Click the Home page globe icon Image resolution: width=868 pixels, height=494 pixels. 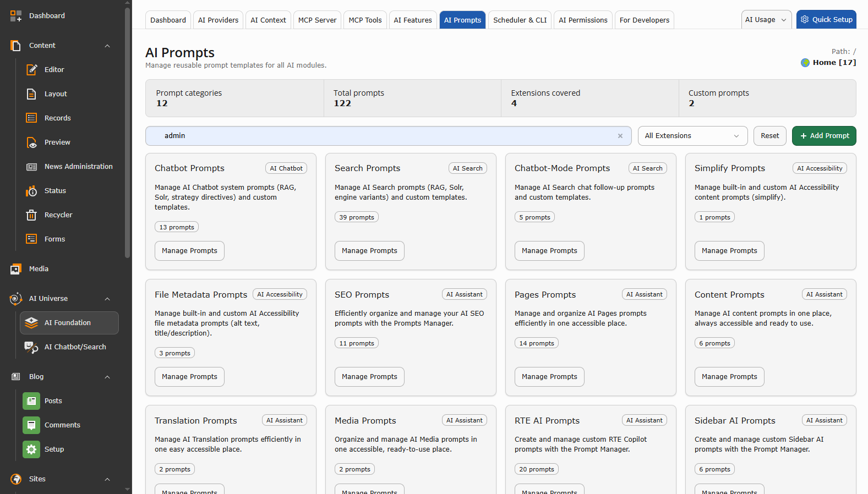point(805,63)
